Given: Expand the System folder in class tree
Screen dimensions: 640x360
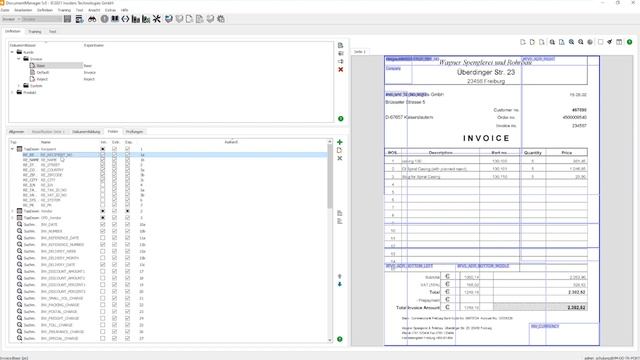Looking at the screenshot, I should click(x=19, y=86).
